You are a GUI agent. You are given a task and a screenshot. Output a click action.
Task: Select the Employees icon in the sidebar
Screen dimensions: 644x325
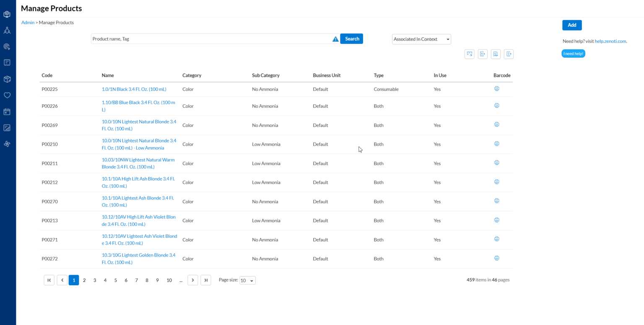(x=7, y=30)
